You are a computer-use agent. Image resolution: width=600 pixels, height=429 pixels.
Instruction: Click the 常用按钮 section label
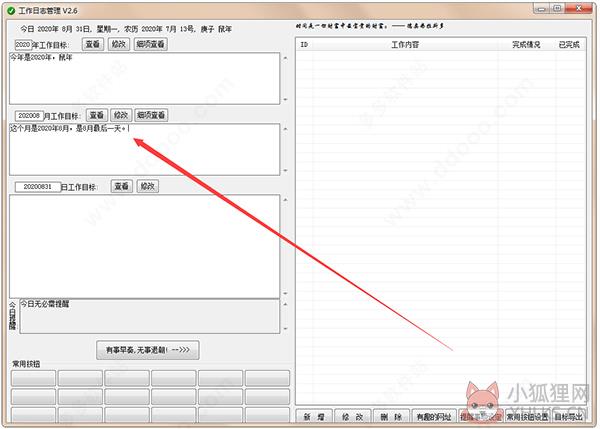click(26, 364)
